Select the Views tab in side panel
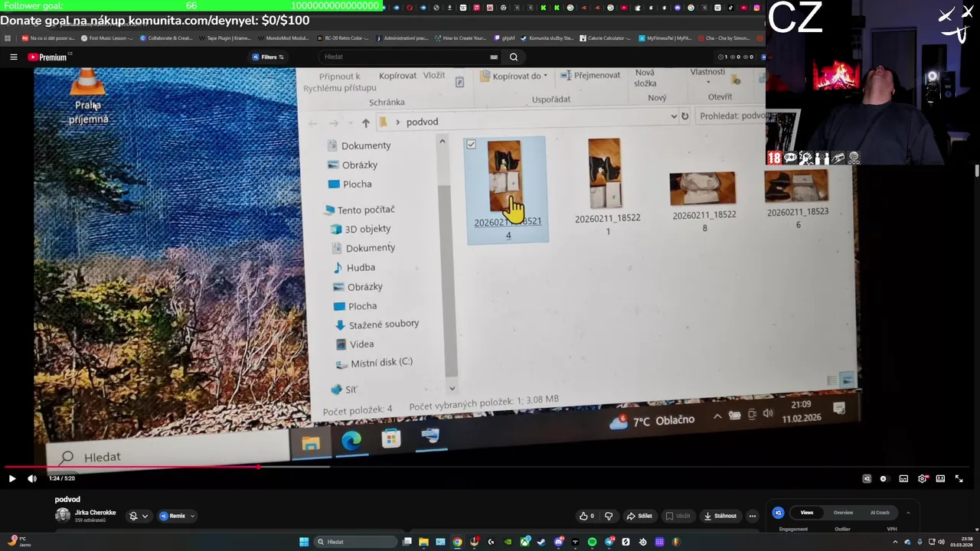The image size is (980, 551). pyautogui.click(x=807, y=513)
